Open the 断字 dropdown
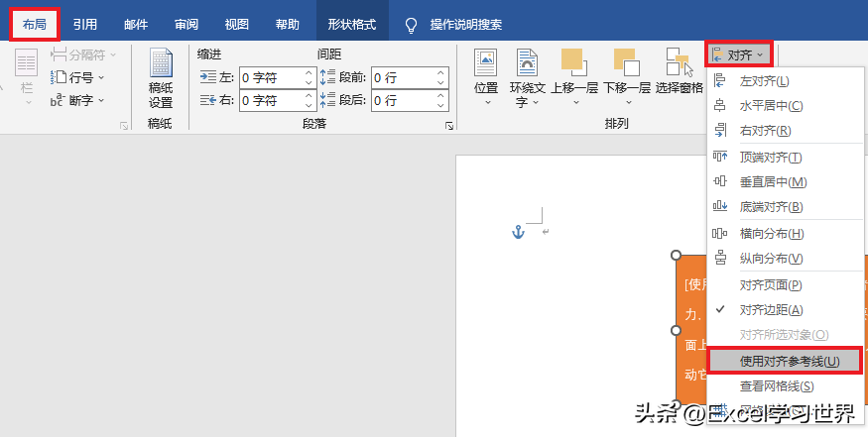Viewport: 868px width, 437px height. pyautogui.click(x=77, y=100)
